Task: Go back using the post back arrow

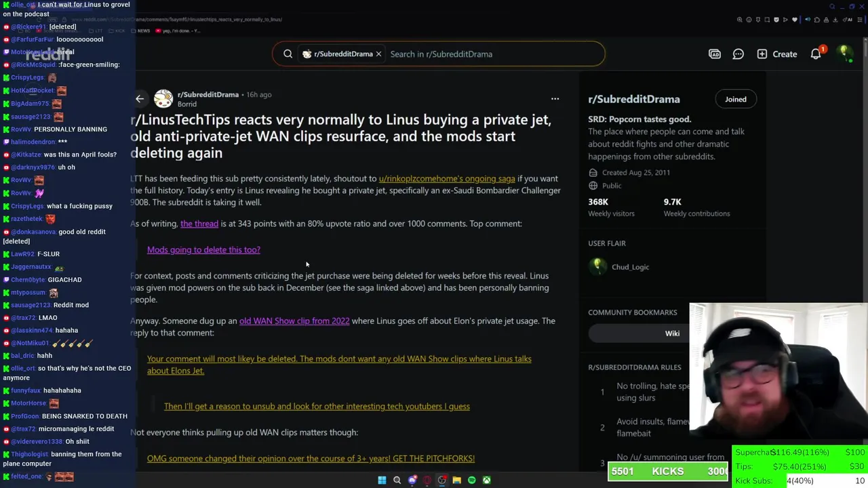Action: tap(140, 99)
